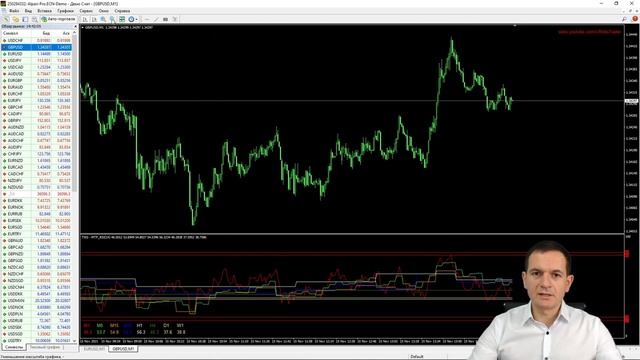The height and width of the screenshot is (360, 640).
Task: Click the search magnifier at top right
Action: [624, 19]
